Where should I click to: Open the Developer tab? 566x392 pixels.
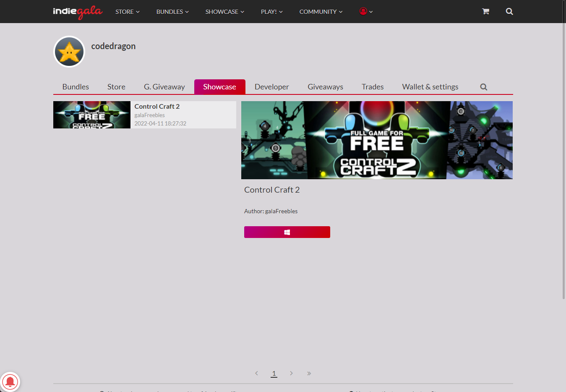click(x=272, y=87)
